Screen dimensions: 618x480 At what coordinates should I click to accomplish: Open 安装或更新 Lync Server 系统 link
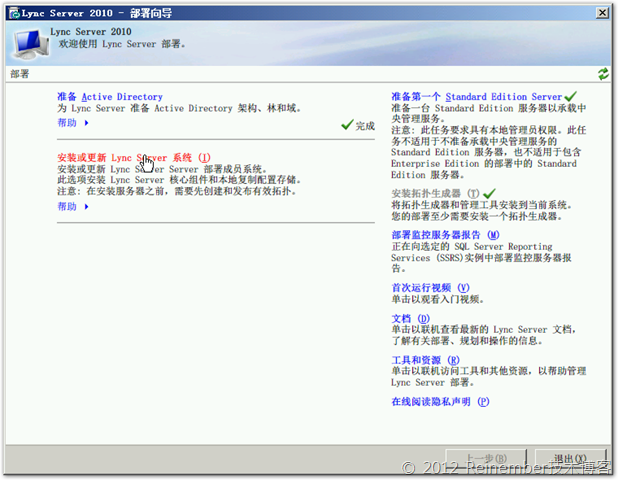pyautogui.click(x=134, y=158)
